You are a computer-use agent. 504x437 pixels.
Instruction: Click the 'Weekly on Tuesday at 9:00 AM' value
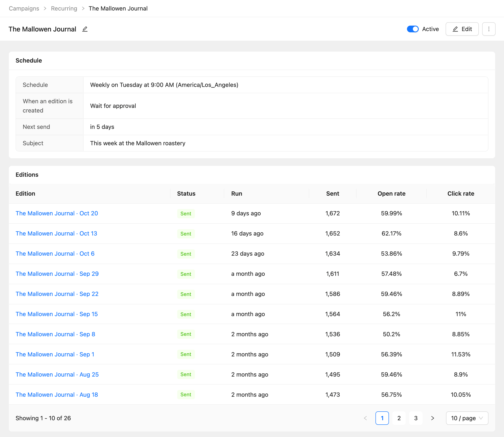164,85
